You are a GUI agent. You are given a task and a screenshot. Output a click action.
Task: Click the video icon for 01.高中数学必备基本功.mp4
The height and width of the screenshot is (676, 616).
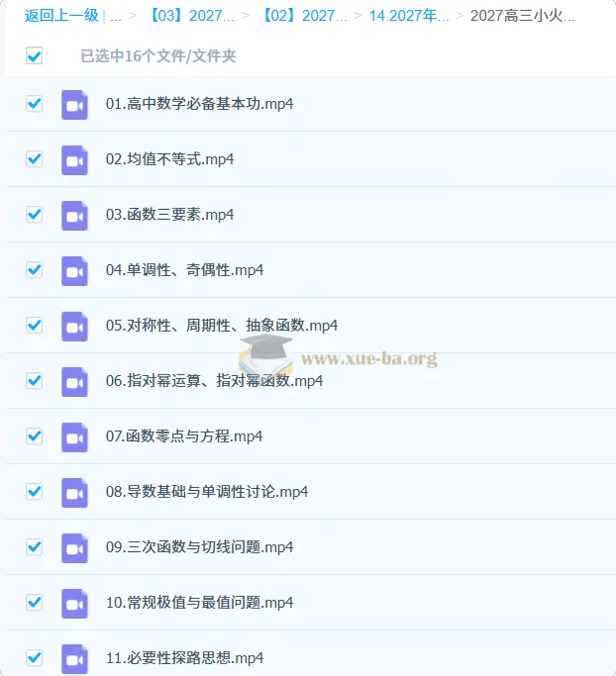(74, 105)
